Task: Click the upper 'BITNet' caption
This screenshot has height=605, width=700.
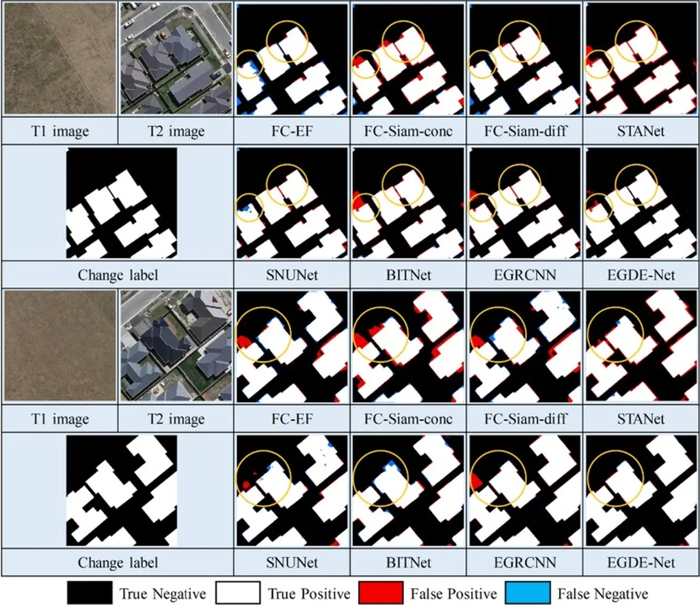Action: click(409, 275)
